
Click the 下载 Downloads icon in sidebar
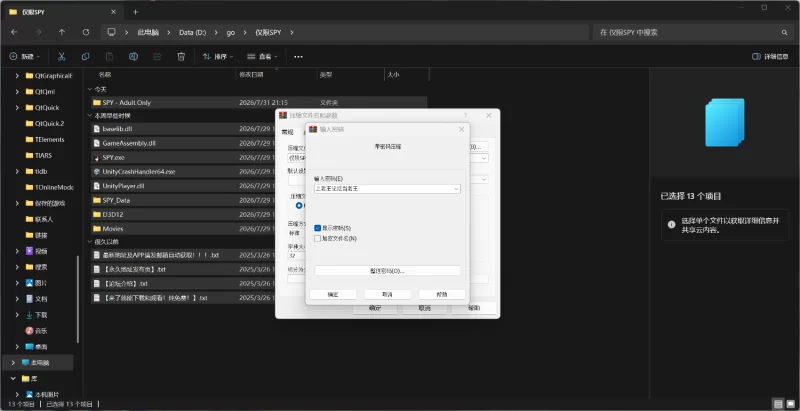point(29,315)
